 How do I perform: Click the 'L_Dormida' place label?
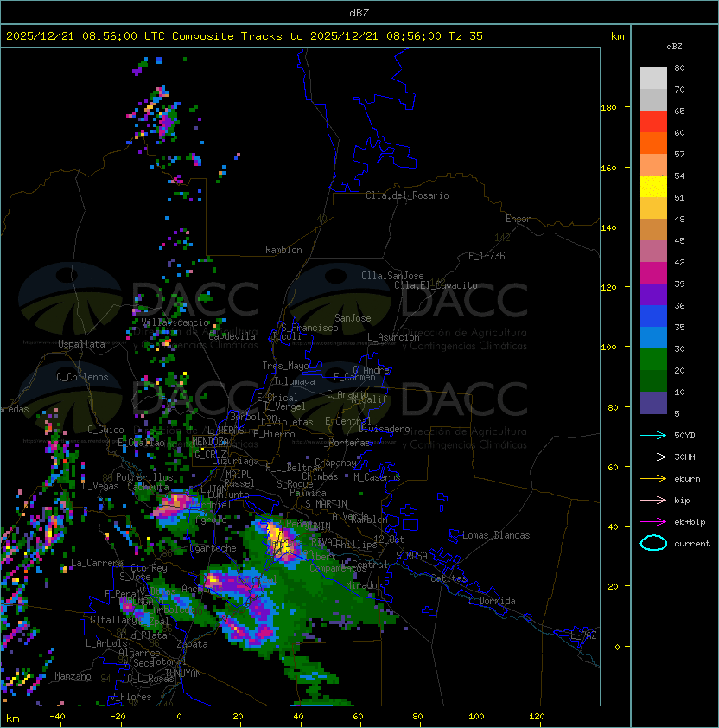click(492, 601)
